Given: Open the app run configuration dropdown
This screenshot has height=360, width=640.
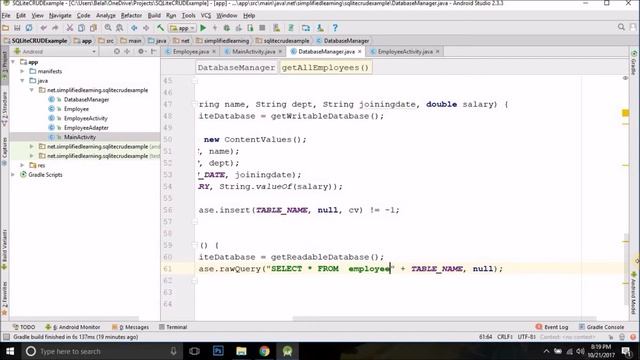Looking at the screenshot, I should [182, 28].
